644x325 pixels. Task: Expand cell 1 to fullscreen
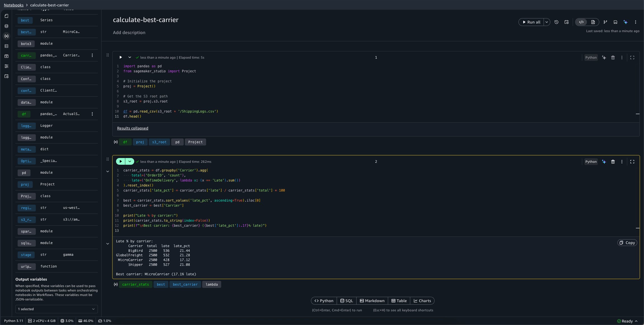(632, 58)
